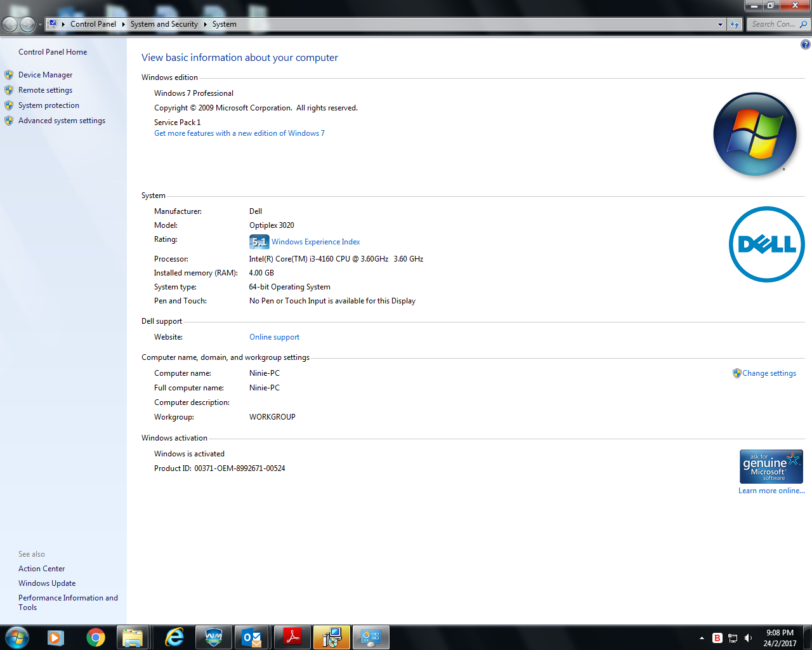Open the recent pages dropdown beside navigation arrows
812x650 pixels.
click(40, 24)
